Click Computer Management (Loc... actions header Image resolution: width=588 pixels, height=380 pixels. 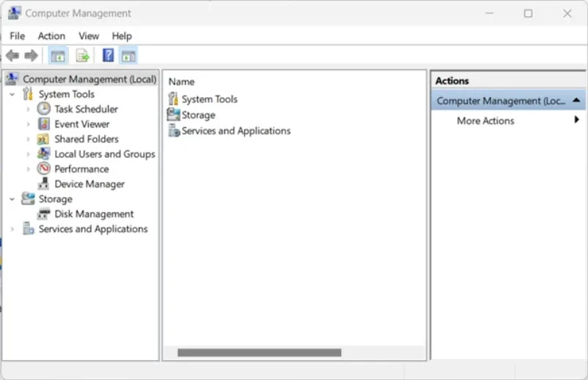508,101
